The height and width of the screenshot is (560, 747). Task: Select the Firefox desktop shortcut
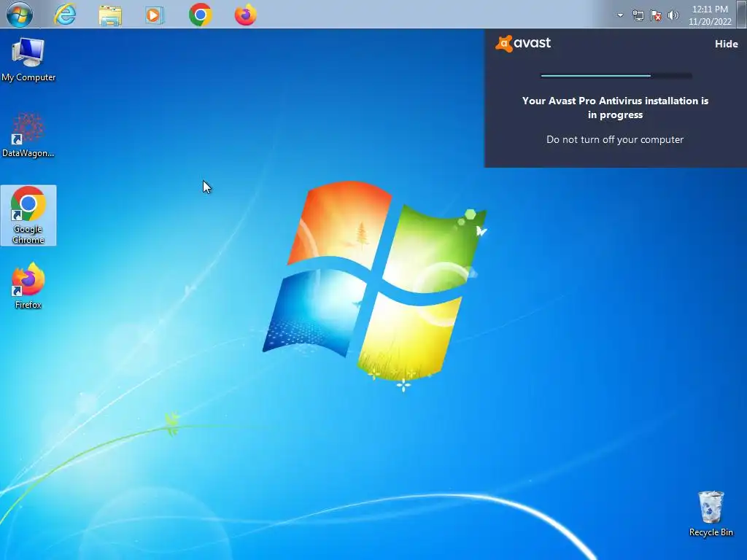coord(28,286)
